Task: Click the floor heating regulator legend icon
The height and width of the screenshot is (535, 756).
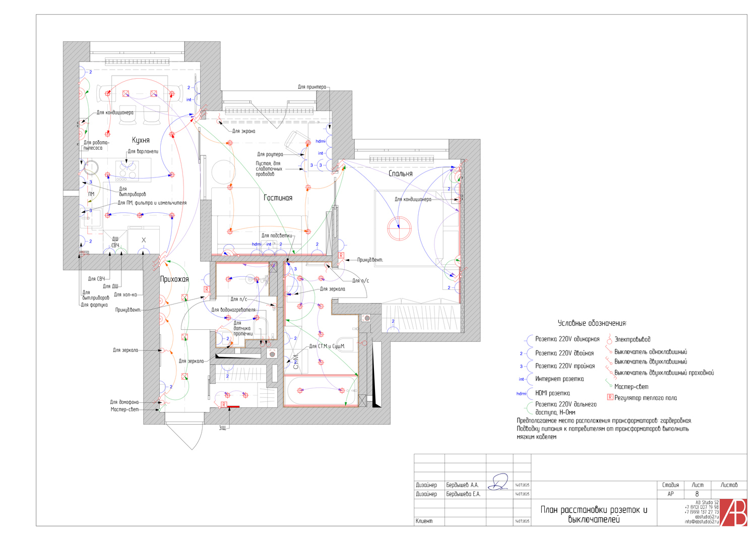Action: click(x=610, y=397)
